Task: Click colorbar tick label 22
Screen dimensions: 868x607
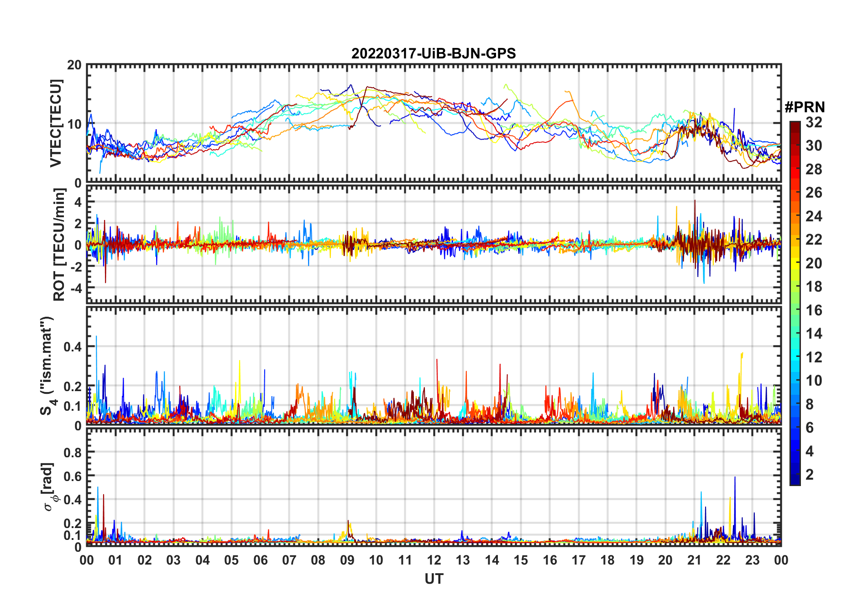Action: coord(814,239)
